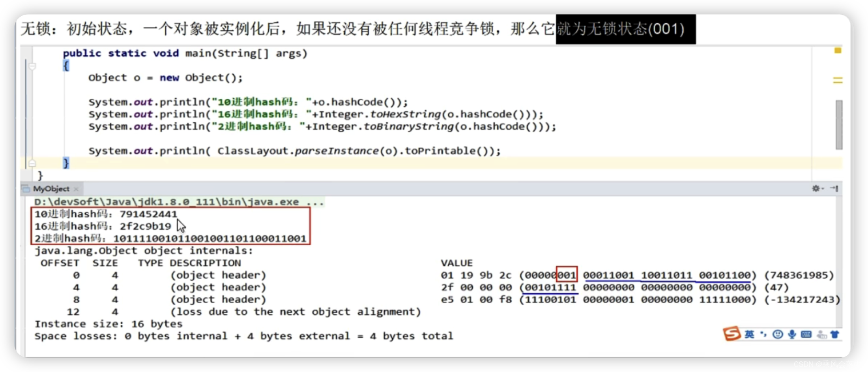The image size is (868, 372).
Task: Click the value '(47)' in console
Action: coord(776,287)
